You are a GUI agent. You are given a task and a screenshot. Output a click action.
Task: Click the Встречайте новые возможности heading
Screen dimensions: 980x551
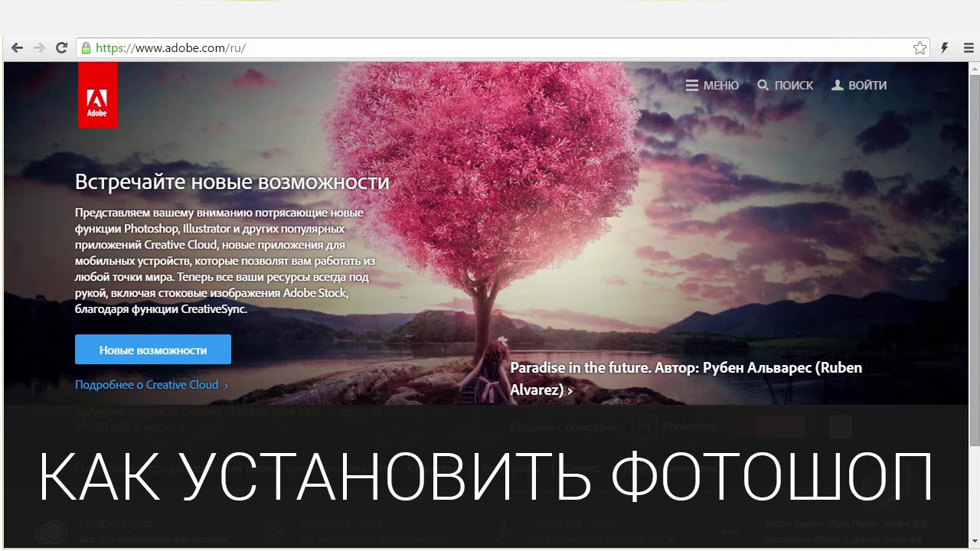tap(232, 182)
